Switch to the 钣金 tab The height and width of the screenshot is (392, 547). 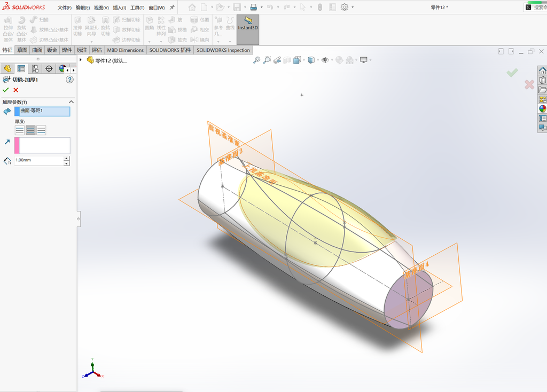click(52, 50)
